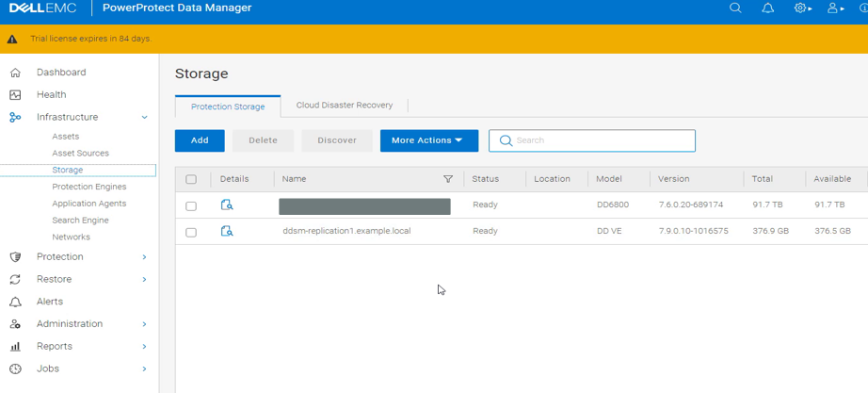Switch to the Protection Storage tab

point(228,106)
